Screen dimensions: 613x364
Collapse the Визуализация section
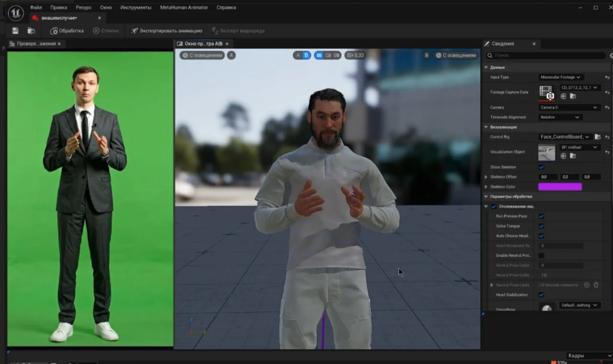pos(487,127)
